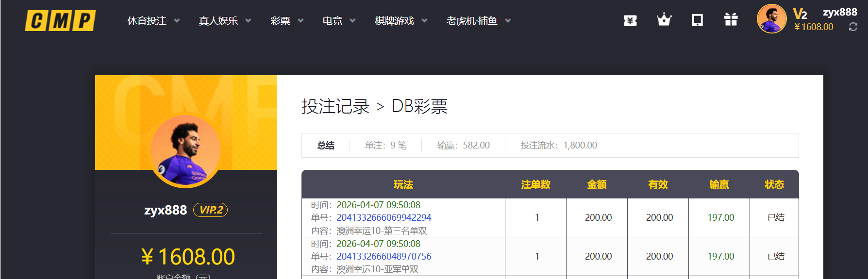868x279 pixels.
Task: Open the 彩票 menu
Action: (x=280, y=21)
